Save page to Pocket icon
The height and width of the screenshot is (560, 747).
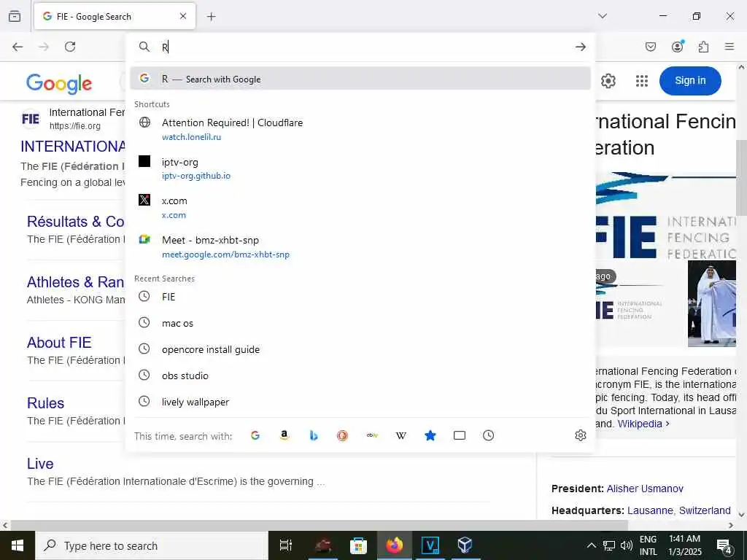[x=650, y=47]
